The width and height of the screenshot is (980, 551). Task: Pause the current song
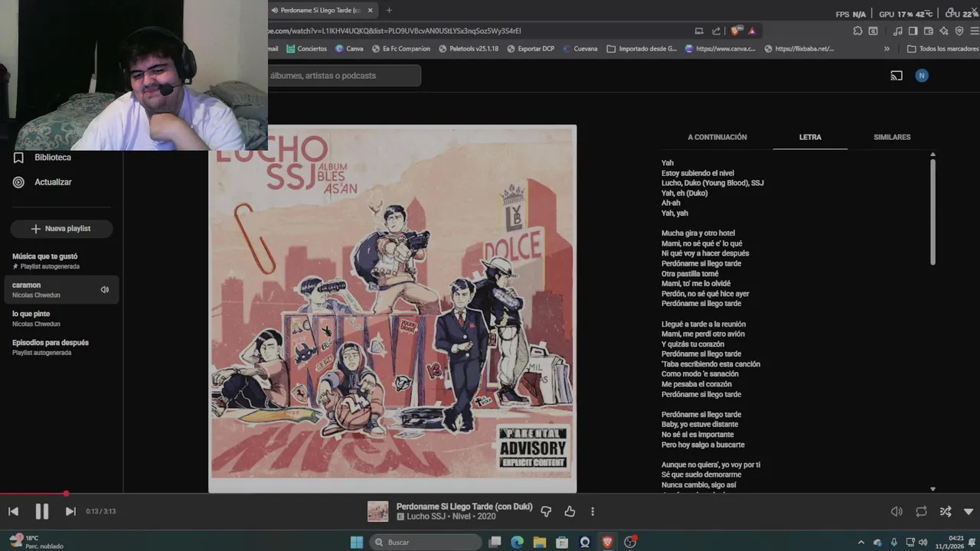[42, 511]
